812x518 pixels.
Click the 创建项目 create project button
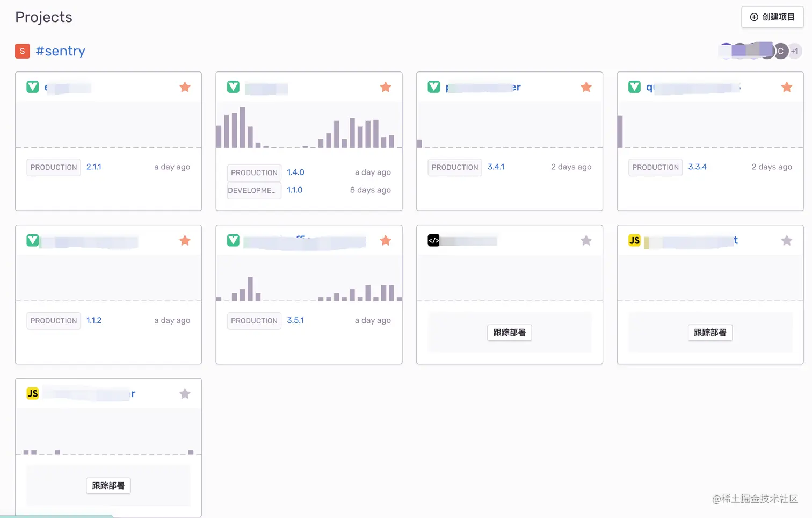click(772, 17)
